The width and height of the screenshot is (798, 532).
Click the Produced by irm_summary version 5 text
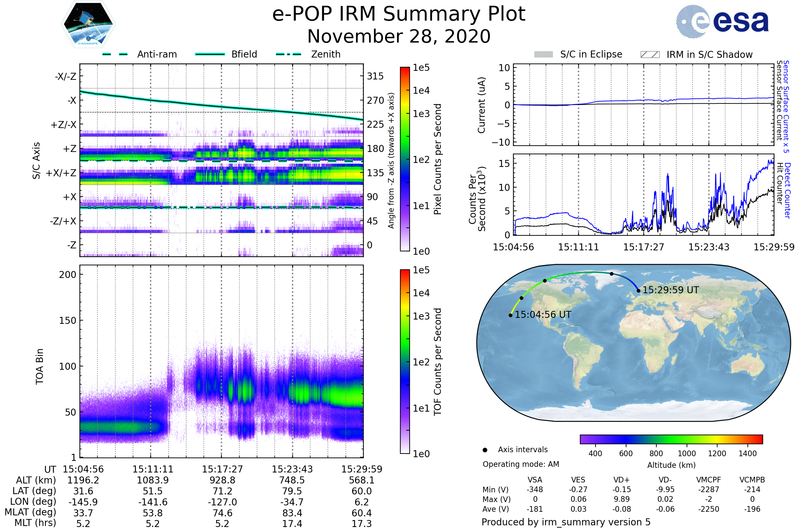[566, 522]
